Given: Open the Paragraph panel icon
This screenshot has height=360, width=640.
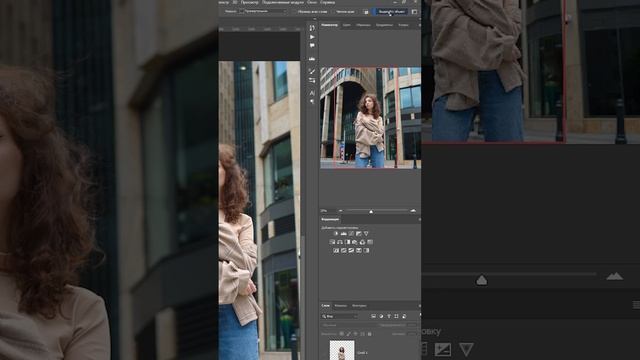Looking at the screenshot, I should 312,102.
